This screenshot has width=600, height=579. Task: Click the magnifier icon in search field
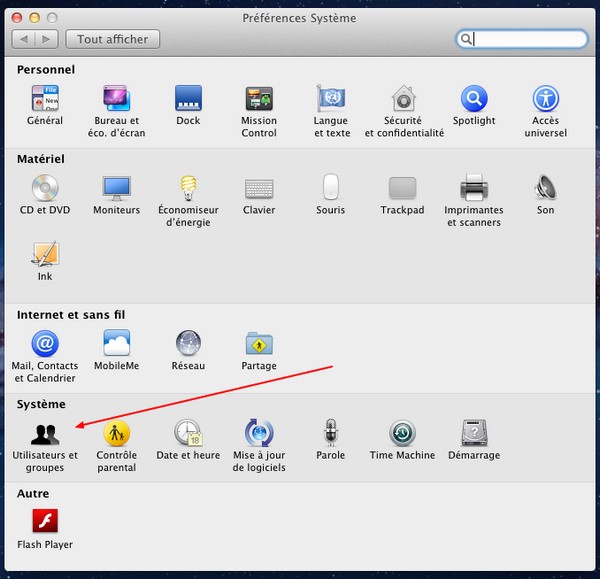466,39
